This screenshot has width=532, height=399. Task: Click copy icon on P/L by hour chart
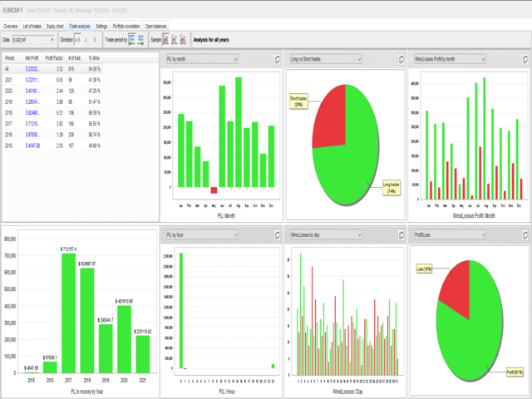(x=276, y=235)
